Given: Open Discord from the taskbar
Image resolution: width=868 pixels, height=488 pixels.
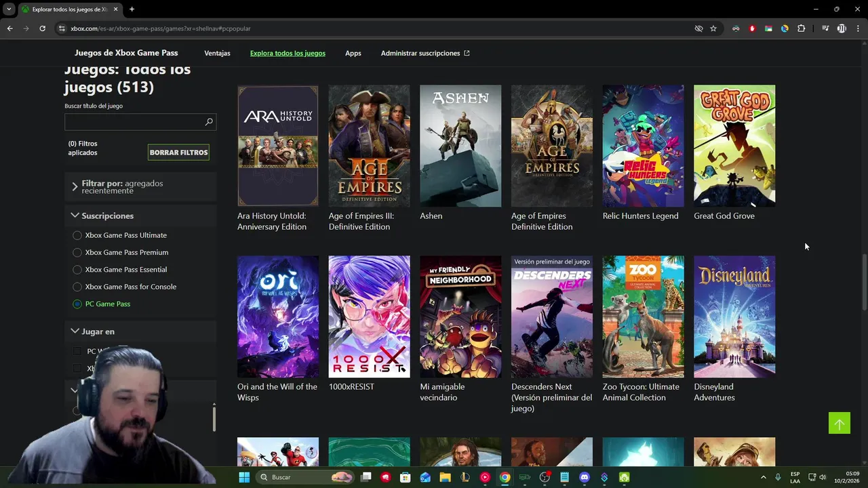Looking at the screenshot, I should coord(584,477).
